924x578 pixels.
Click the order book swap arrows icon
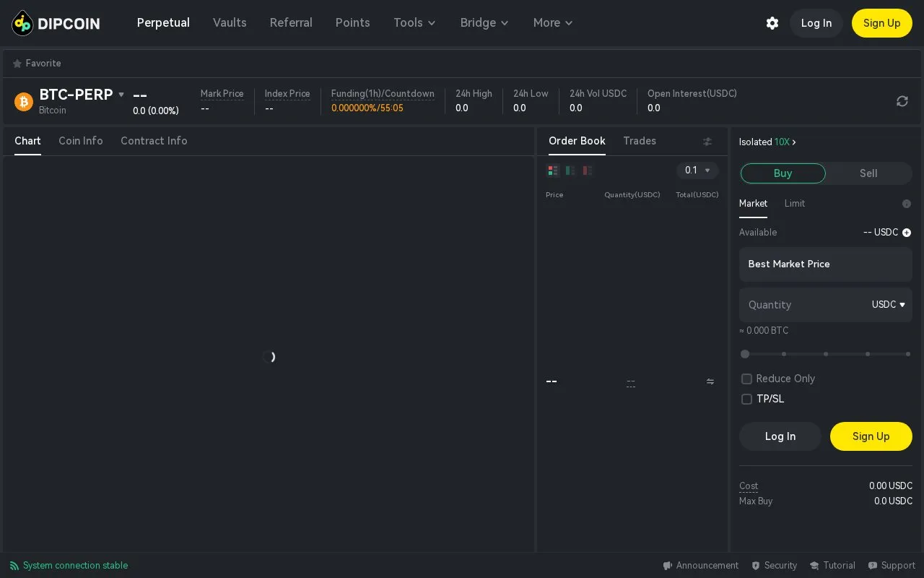710,381
